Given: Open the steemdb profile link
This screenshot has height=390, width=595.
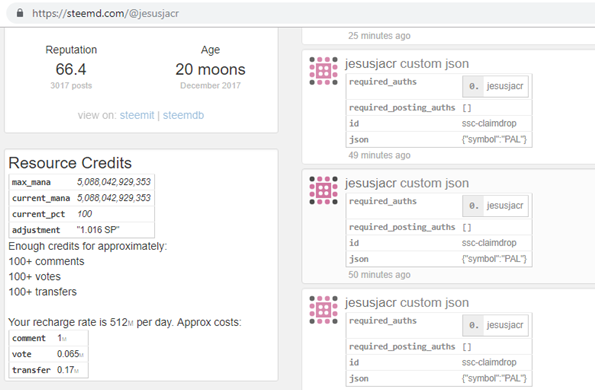Looking at the screenshot, I should [183, 115].
